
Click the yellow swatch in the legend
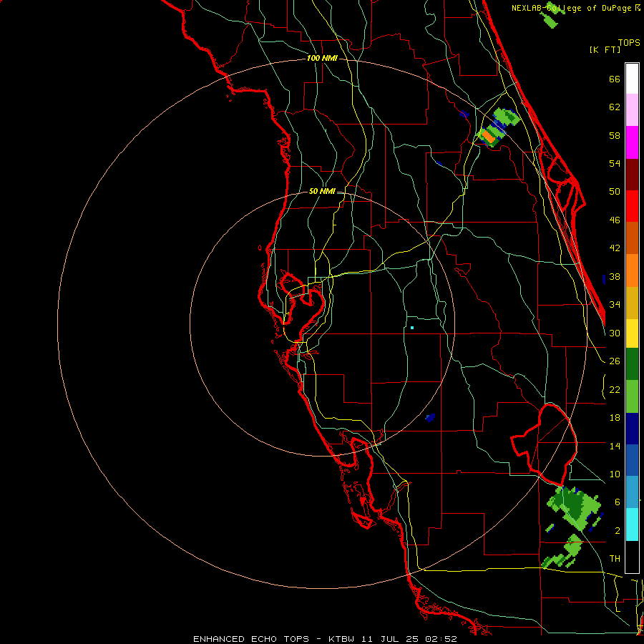(632, 333)
